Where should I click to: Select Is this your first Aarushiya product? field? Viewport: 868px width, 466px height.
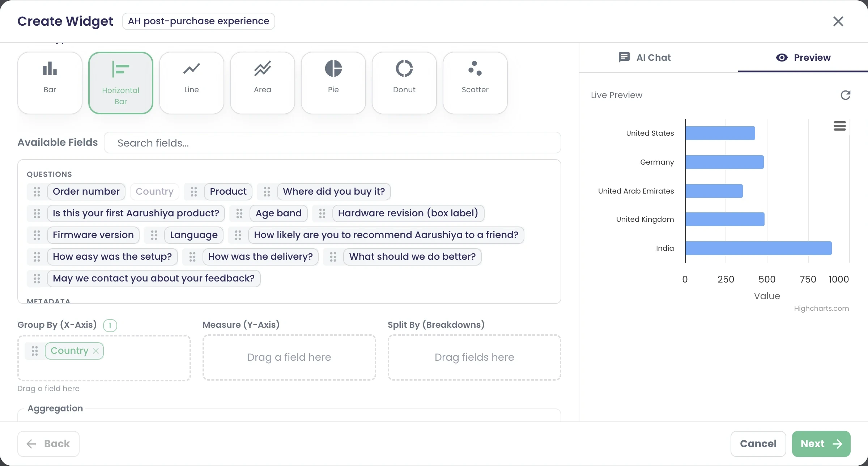click(x=136, y=213)
